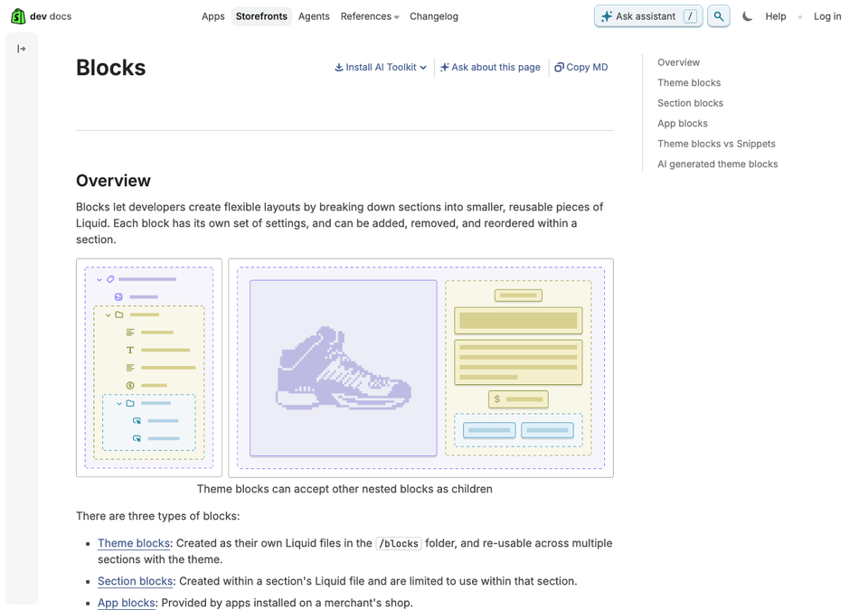Click the nested blocks image caption
868x610 pixels.
tap(344, 489)
